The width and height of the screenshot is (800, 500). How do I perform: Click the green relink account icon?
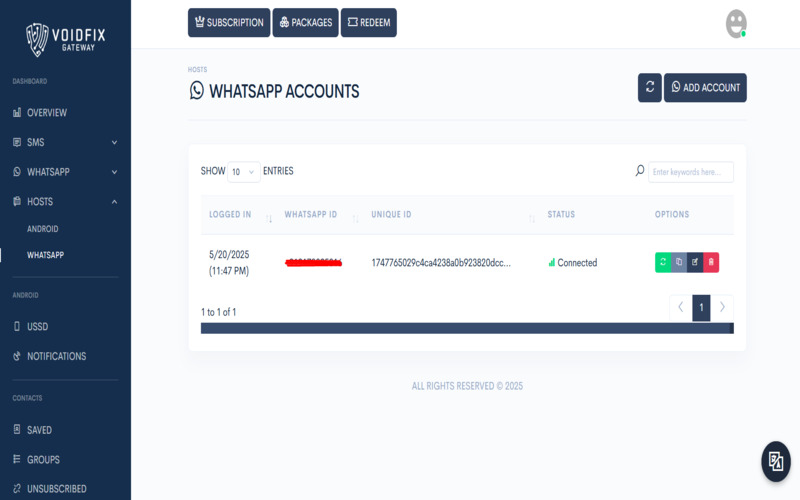pyautogui.click(x=663, y=262)
